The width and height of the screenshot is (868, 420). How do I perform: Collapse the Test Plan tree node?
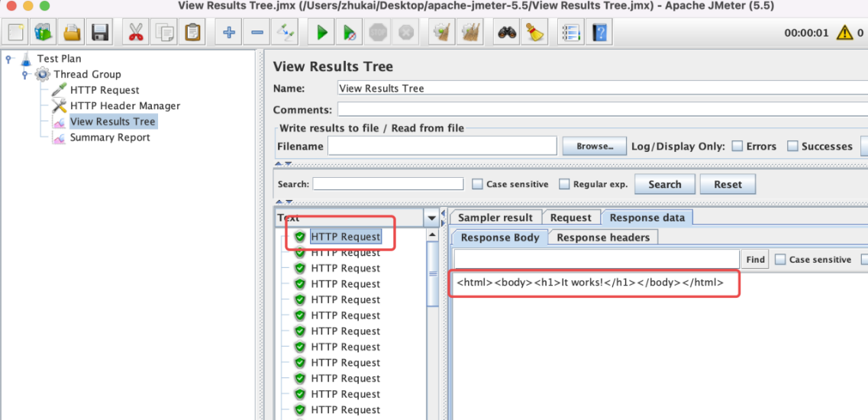9,59
